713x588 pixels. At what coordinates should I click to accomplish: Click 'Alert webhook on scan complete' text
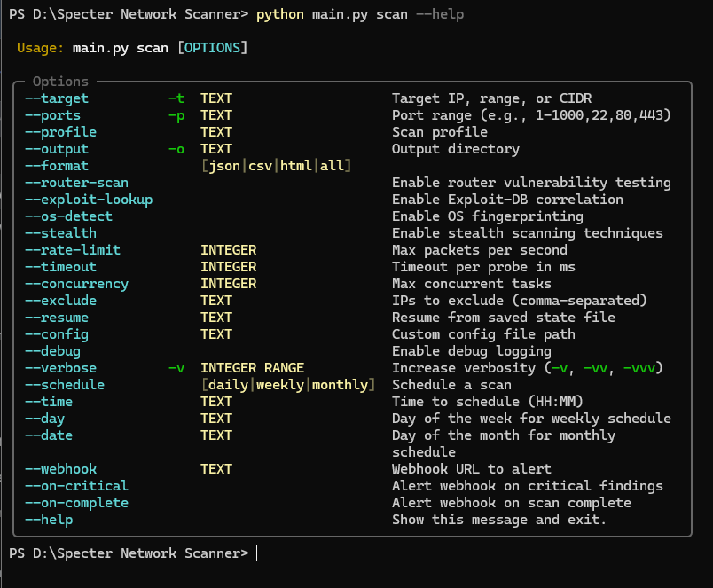pos(512,503)
